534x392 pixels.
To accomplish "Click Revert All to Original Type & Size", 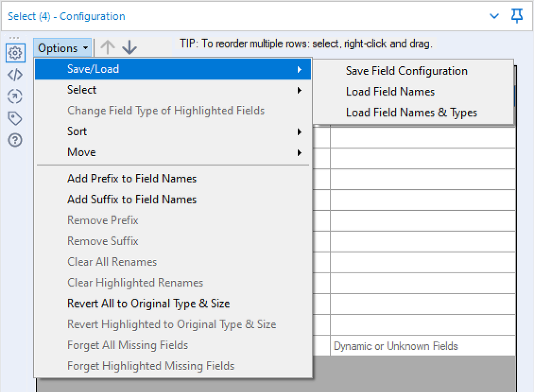I will coord(148,304).
